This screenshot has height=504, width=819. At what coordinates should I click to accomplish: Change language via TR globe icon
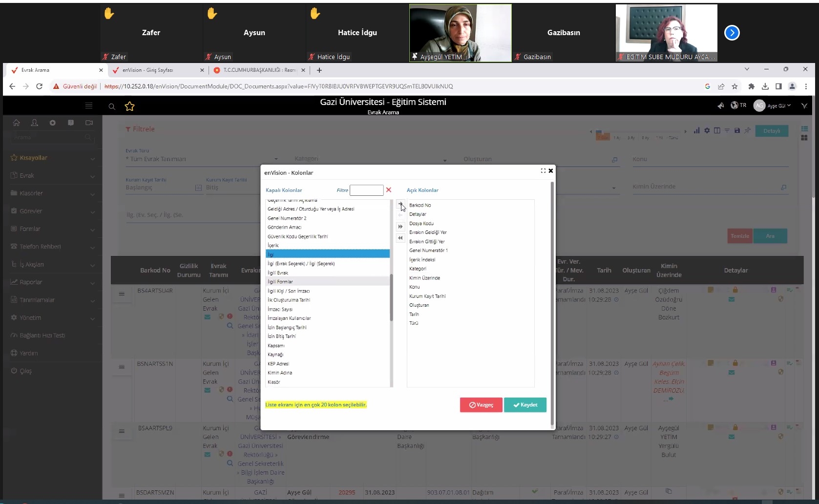738,105
